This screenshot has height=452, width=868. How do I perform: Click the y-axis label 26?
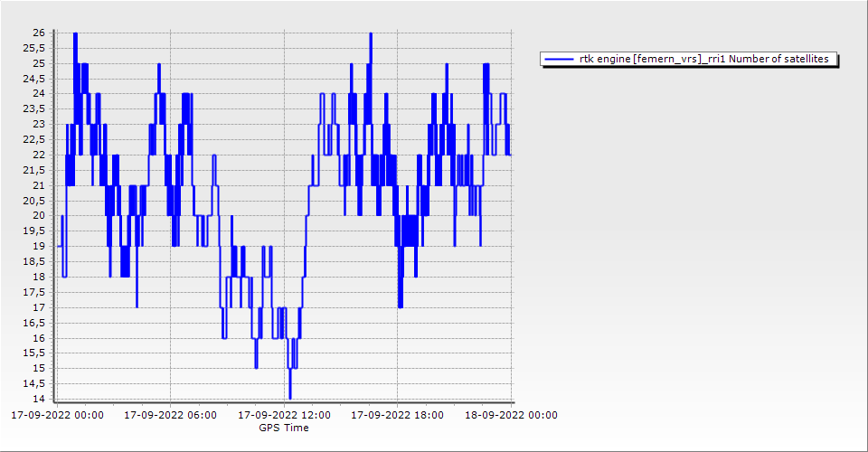(x=39, y=33)
